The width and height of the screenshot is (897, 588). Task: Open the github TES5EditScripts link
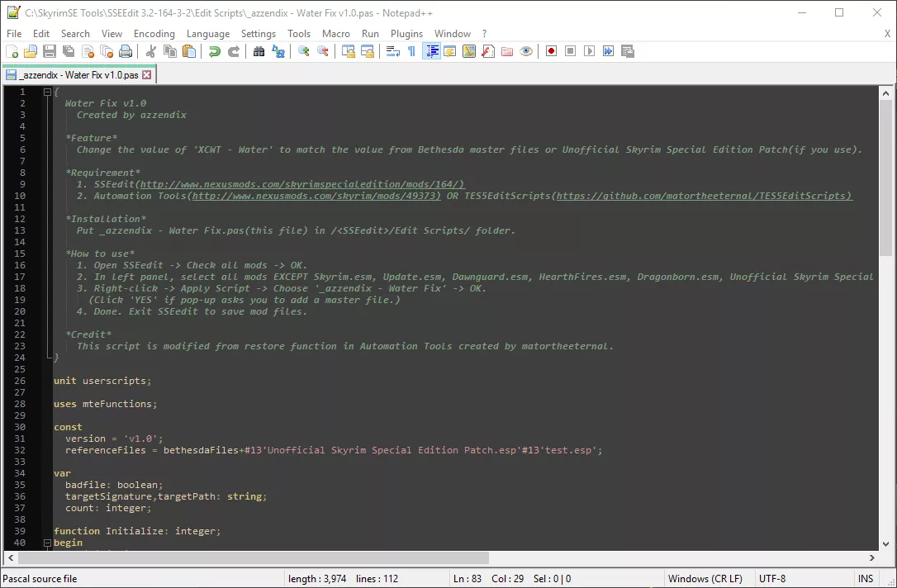705,196
